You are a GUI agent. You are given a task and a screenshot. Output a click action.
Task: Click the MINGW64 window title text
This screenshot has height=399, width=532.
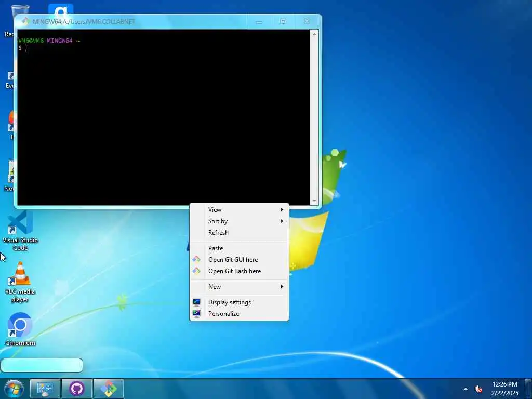[84, 22]
